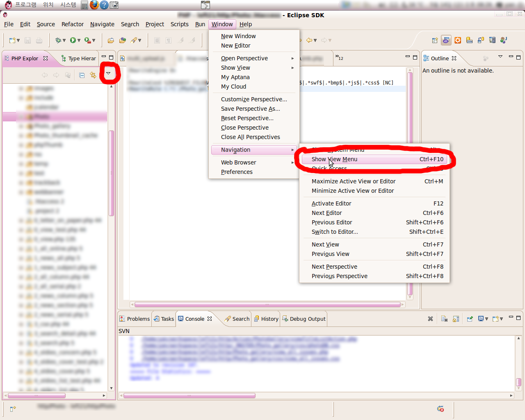525x420 pixels.
Task: Open the help icon in top panel
Action: click(x=104, y=5)
